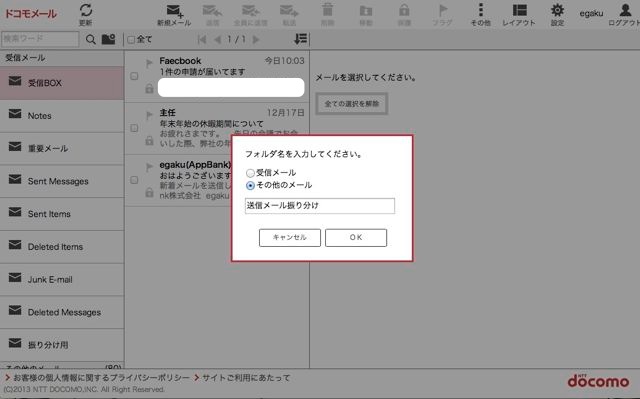640x399 pixels.
Task: Click the キャンセル button in dialog
Action: tap(290, 237)
